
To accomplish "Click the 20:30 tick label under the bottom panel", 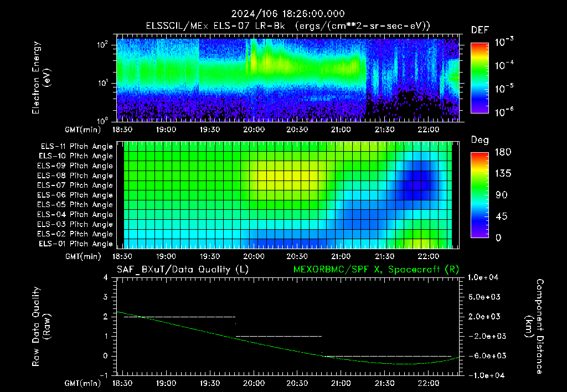I will [x=297, y=383].
